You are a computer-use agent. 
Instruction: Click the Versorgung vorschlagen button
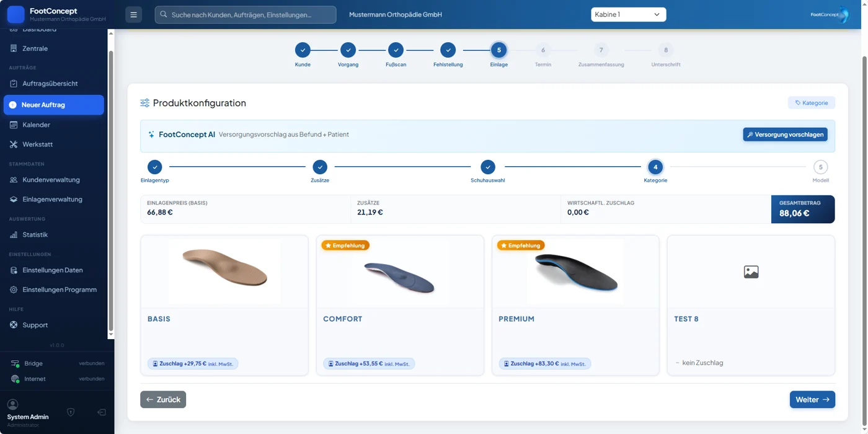785,135
